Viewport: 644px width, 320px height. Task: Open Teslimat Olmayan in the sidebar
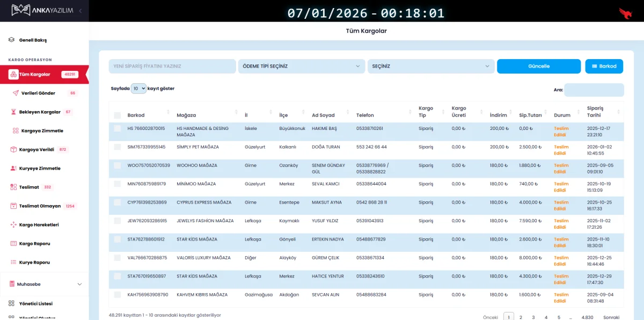point(40,206)
